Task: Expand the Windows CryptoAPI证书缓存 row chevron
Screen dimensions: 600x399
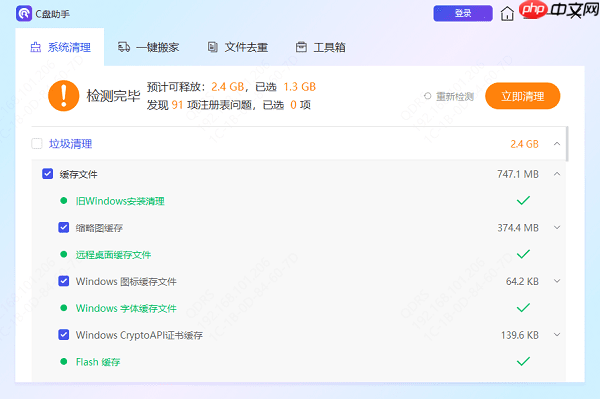Action: coord(557,335)
